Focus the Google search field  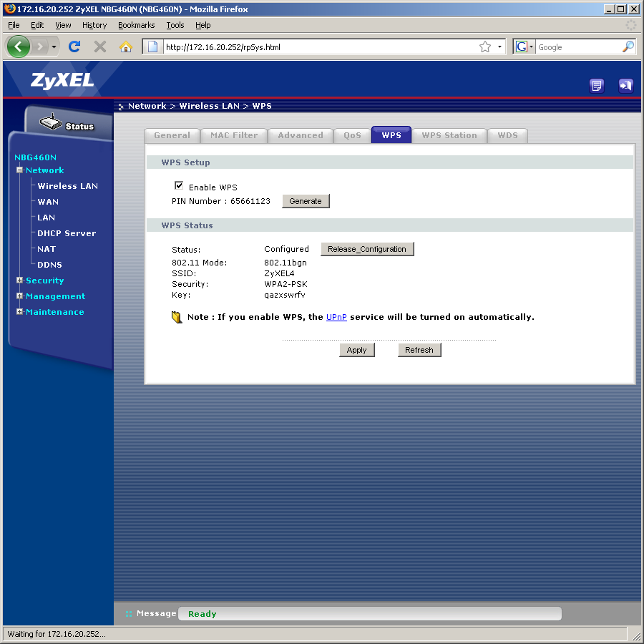tap(579, 47)
